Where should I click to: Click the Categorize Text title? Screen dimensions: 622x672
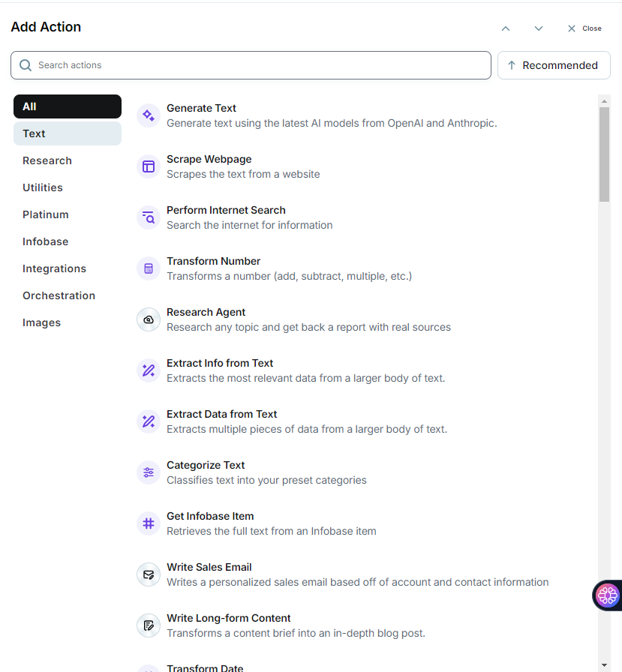(x=206, y=465)
